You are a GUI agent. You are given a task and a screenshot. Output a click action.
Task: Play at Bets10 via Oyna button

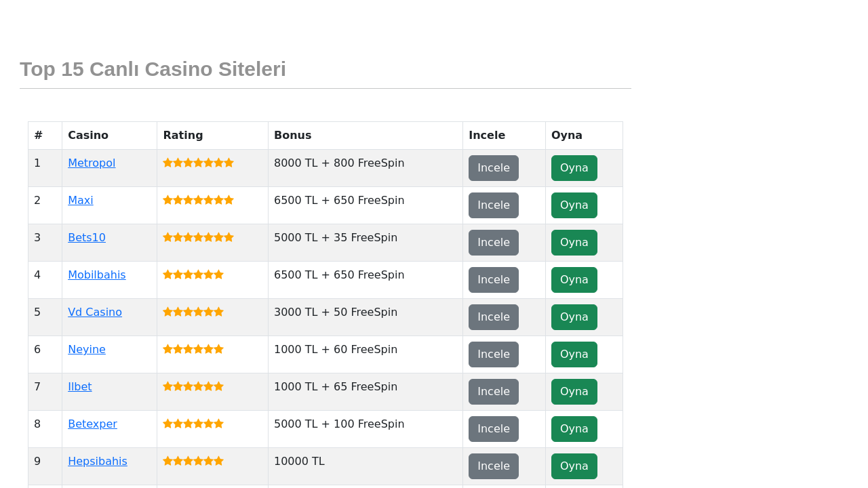[x=574, y=243]
